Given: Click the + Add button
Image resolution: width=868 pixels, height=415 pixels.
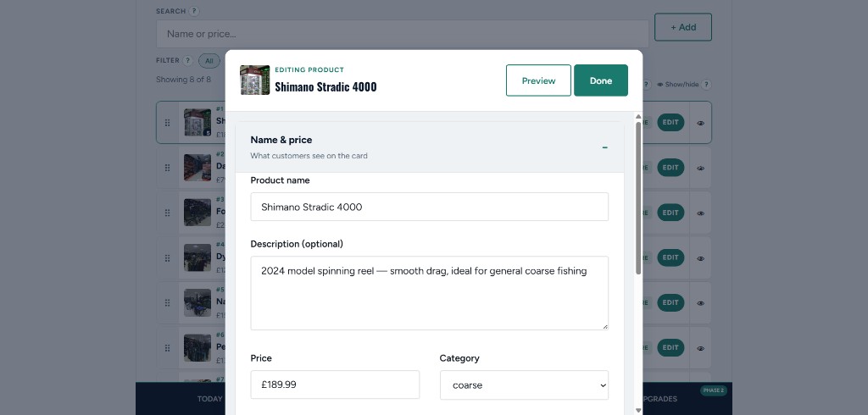Looking at the screenshot, I should coord(683,27).
